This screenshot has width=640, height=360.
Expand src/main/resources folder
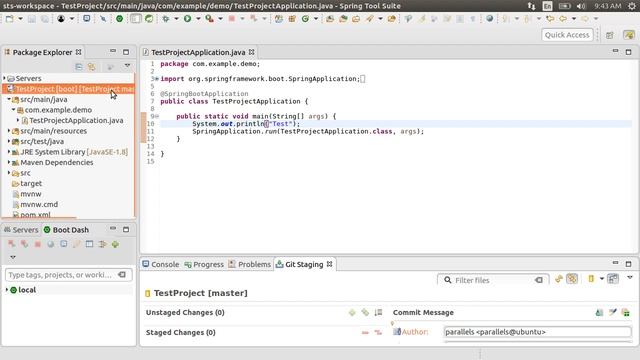click(9, 131)
